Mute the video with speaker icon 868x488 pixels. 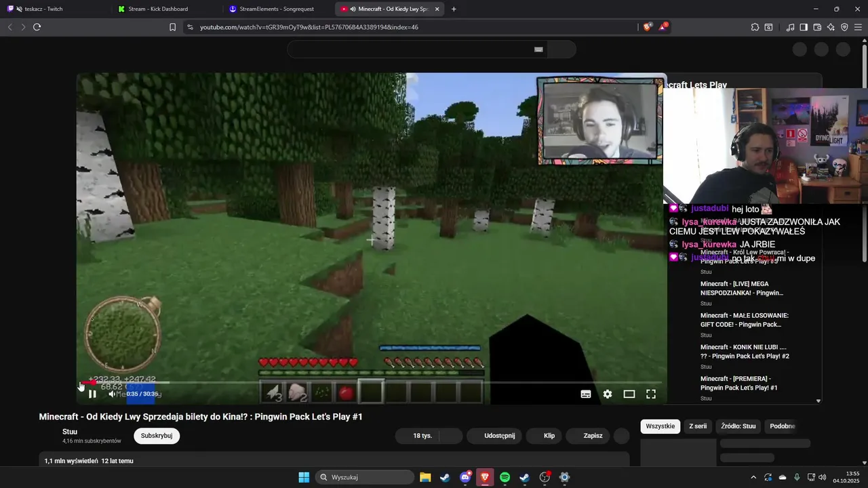coord(113,394)
